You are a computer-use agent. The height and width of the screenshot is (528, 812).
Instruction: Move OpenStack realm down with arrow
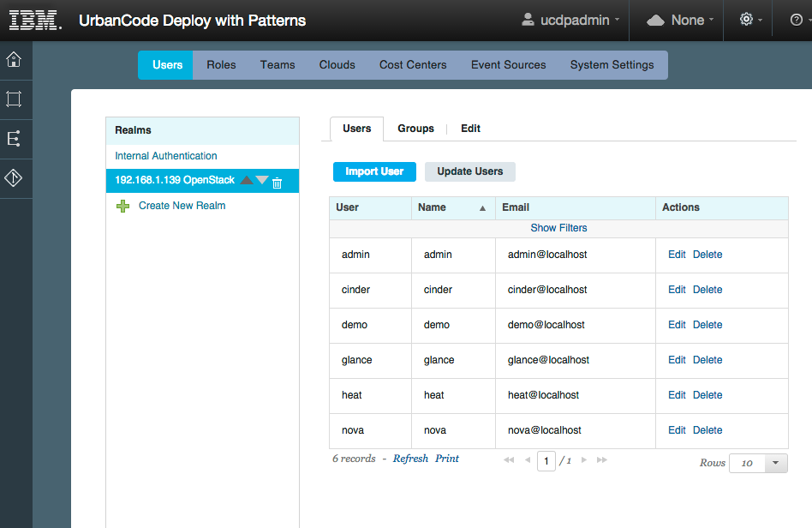click(262, 180)
